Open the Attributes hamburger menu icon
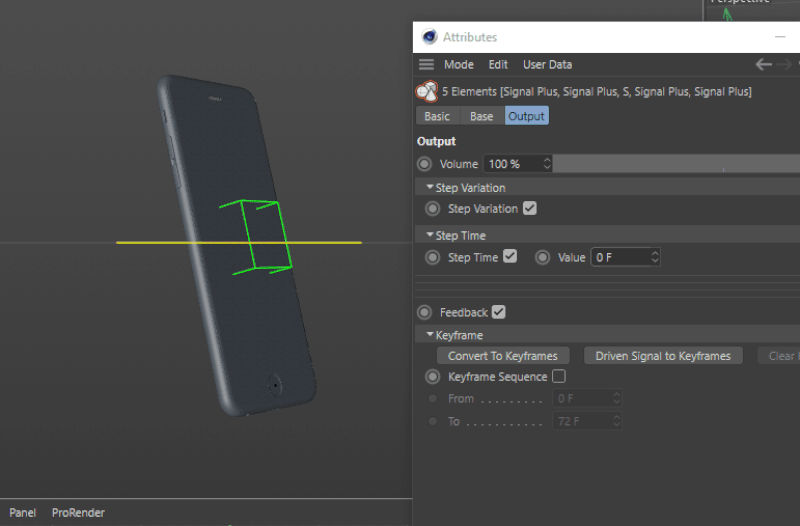800x526 pixels. point(426,65)
